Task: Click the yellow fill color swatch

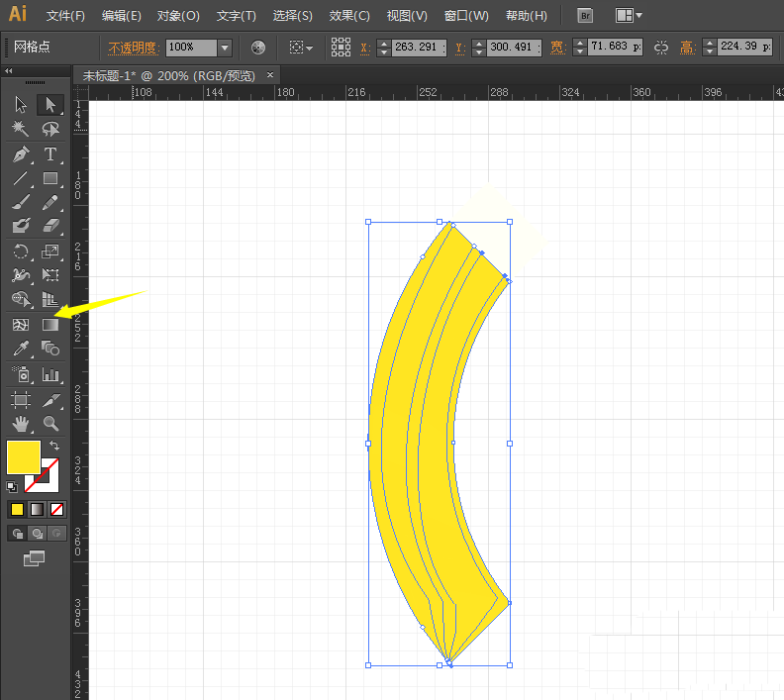Action: (23, 456)
